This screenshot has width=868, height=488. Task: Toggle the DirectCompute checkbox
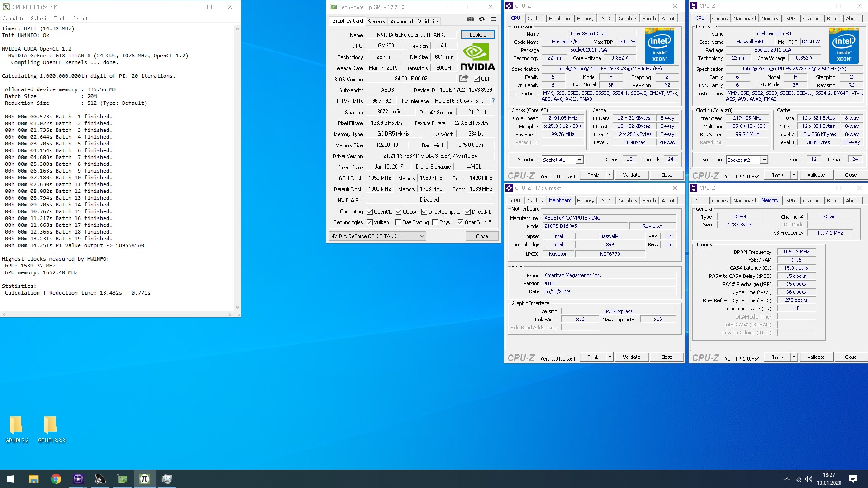[424, 212]
